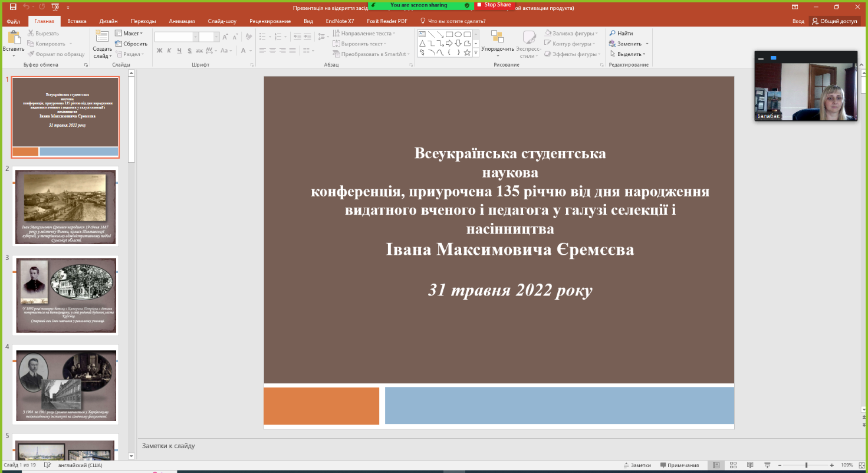Center-align text in paragraph group

(x=274, y=51)
